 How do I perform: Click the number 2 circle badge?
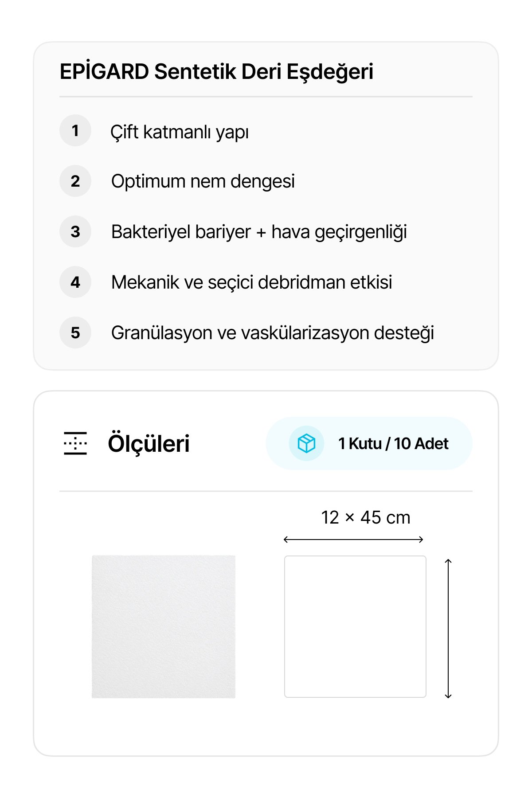pos(75,181)
